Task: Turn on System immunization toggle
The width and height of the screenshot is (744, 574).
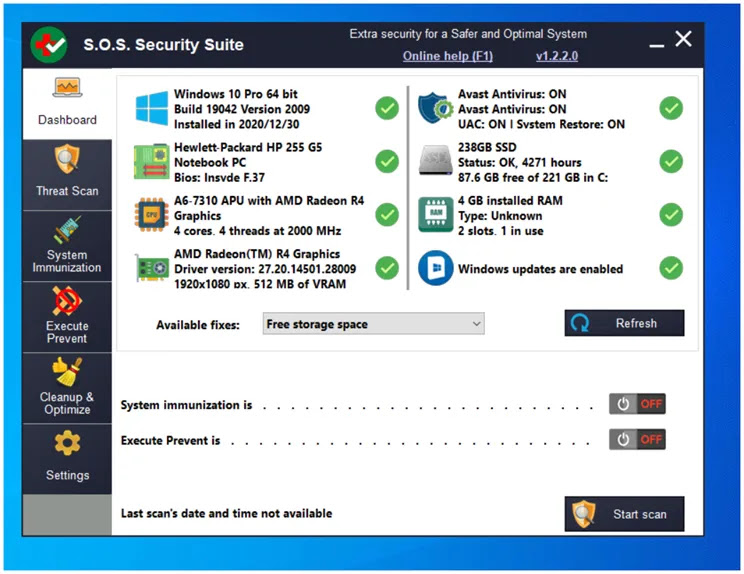Action: 637,404
